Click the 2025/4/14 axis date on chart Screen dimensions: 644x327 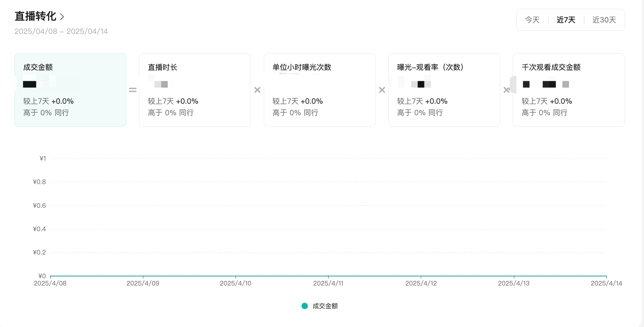pos(606,283)
